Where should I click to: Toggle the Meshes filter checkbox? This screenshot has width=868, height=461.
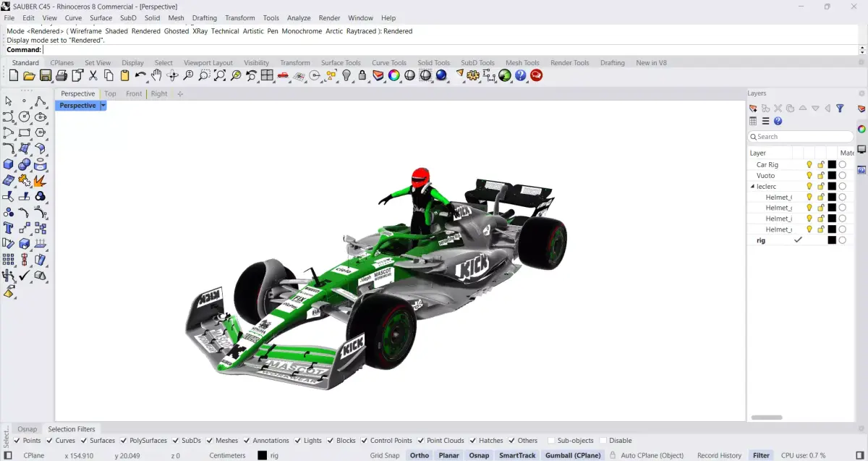tap(210, 441)
